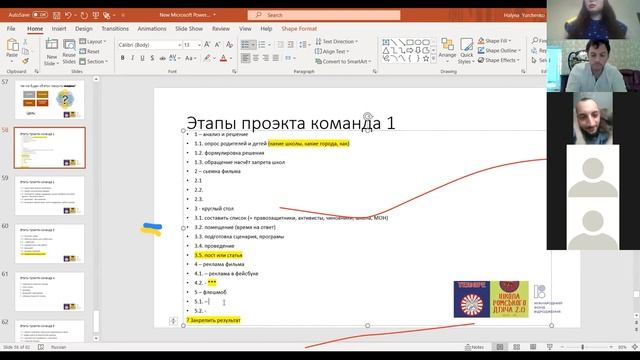Open the Review tab
The width and height of the screenshot is (640, 360).
click(x=221, y=29)
